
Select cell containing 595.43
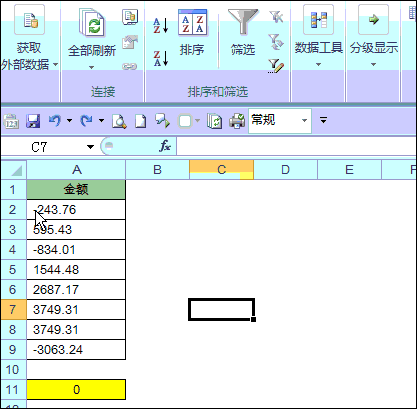point(76,230)
